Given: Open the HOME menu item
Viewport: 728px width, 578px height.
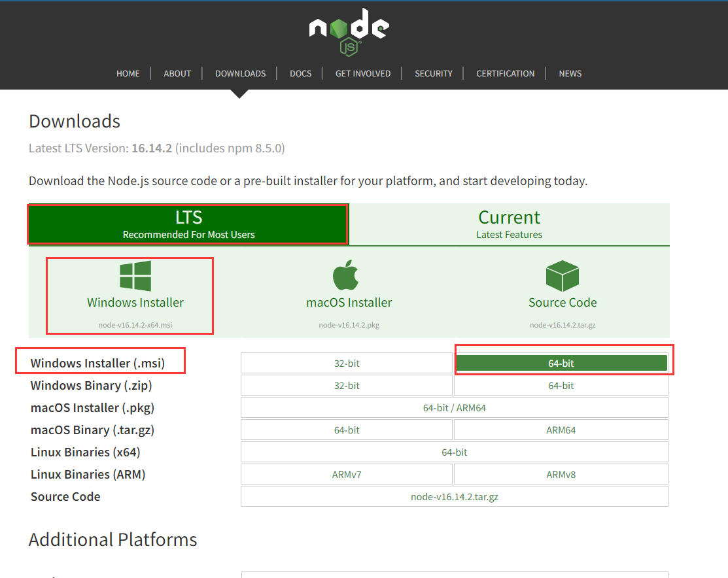Looking at the screenshot, I should tap(128, 73).
